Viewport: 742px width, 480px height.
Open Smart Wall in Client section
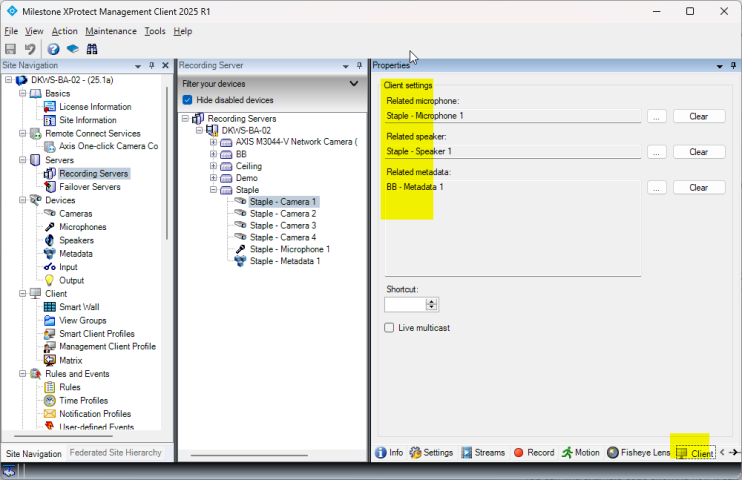(78, 307)
